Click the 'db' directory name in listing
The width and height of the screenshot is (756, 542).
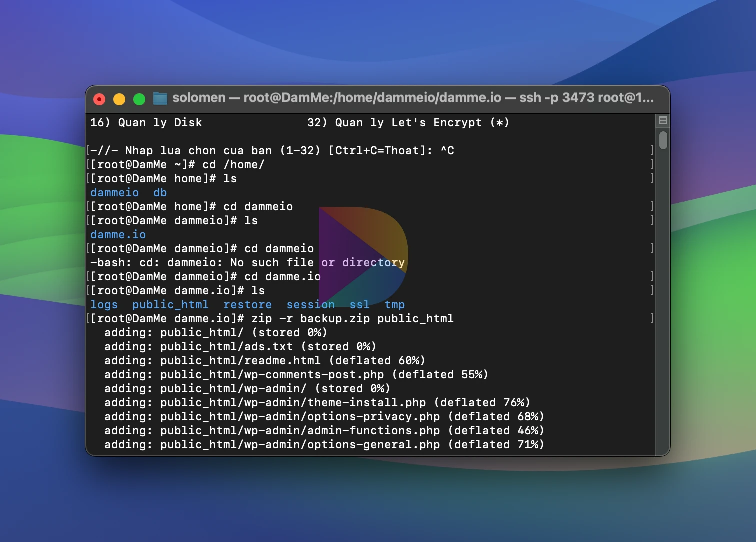click(160, 193)
